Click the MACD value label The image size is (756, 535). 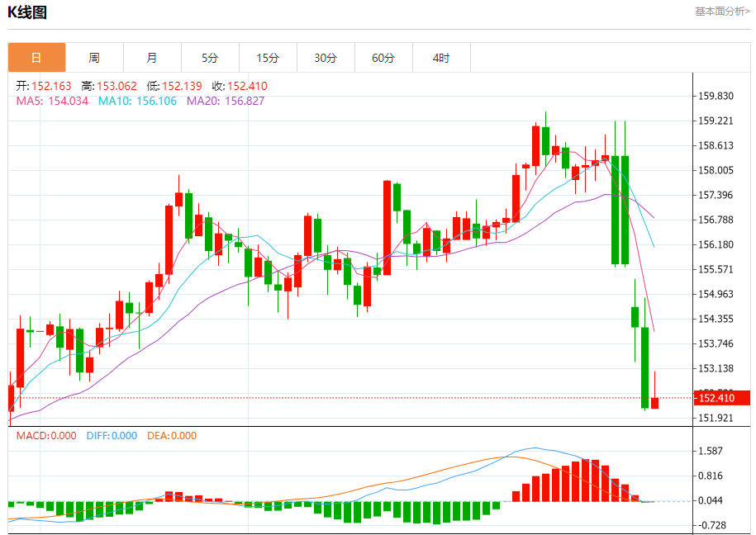tap(46, 435)
